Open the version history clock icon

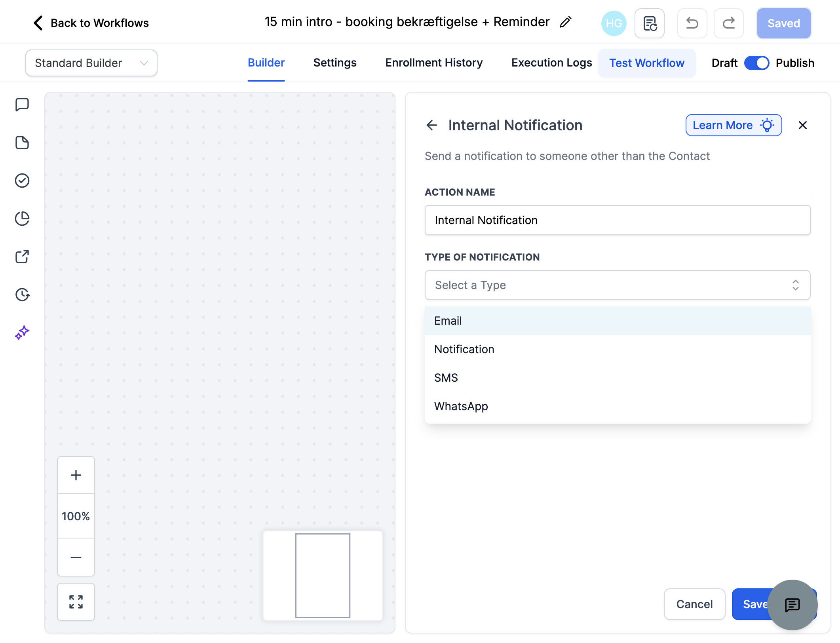coord(22,295)
